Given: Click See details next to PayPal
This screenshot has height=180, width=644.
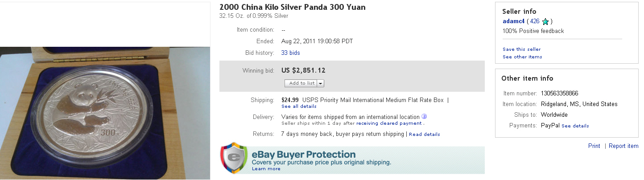Looking at the screenshot, I should 575,126.
